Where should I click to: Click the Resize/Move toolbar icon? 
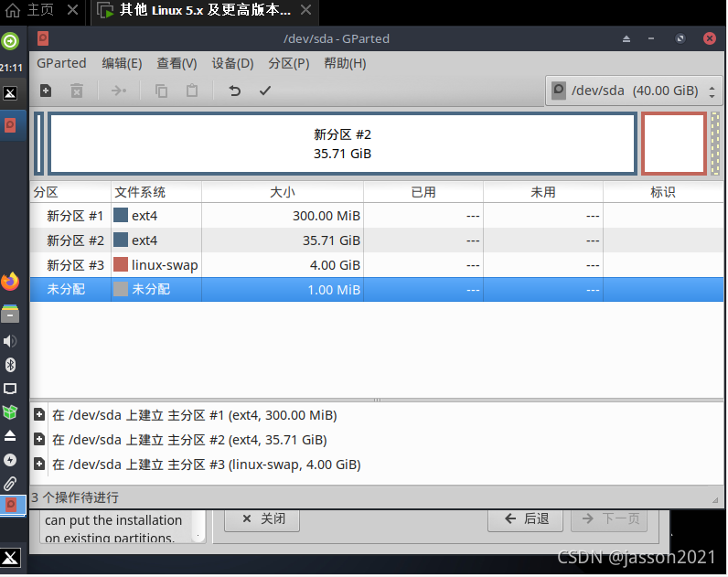(x=119, y=91)
